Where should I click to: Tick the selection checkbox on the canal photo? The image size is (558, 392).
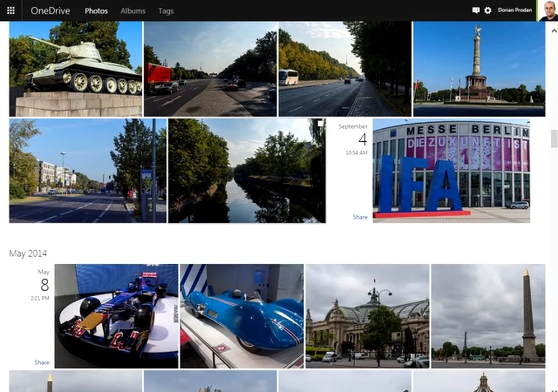click(320, 123)
